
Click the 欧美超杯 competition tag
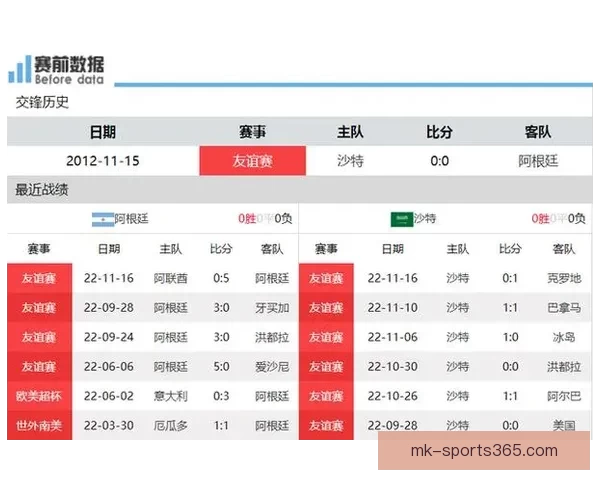pos(39,396)
